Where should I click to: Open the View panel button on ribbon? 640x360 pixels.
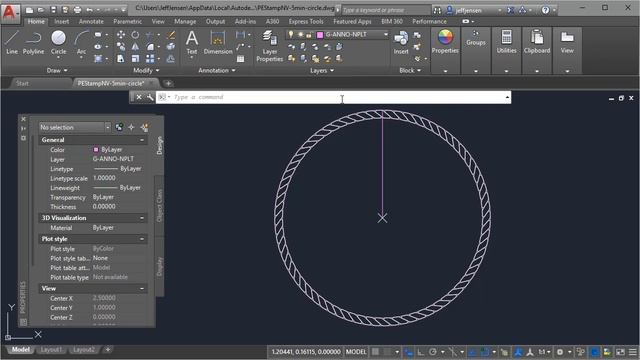click(567, 42)
